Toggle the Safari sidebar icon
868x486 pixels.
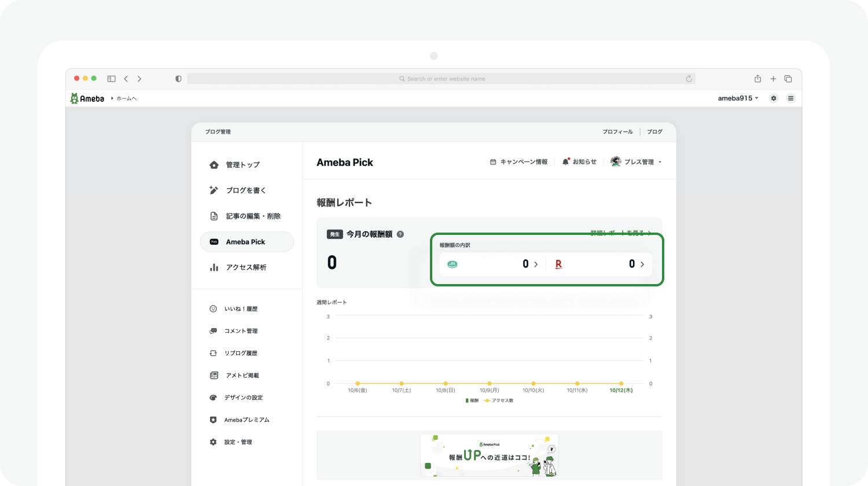112,79
